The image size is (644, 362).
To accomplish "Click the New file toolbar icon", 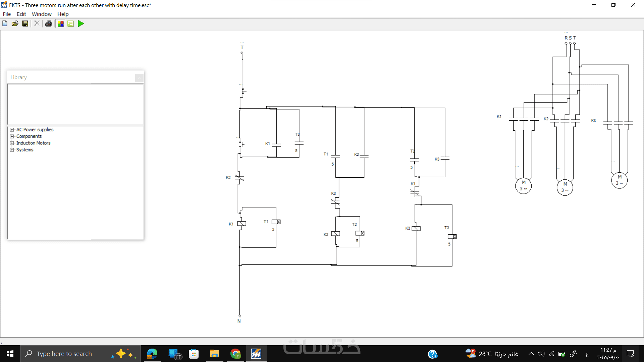I will coord(5,23).
